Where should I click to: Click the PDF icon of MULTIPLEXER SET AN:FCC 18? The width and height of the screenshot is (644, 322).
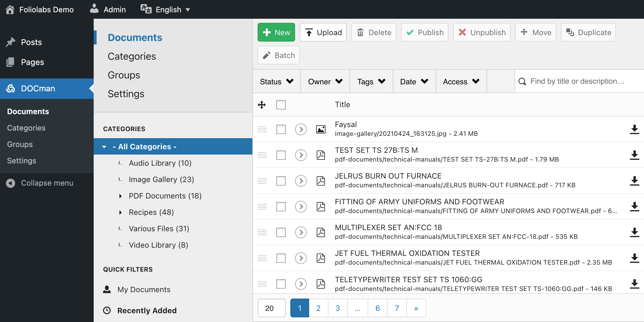pyautogui.click(x=321, y=232)
